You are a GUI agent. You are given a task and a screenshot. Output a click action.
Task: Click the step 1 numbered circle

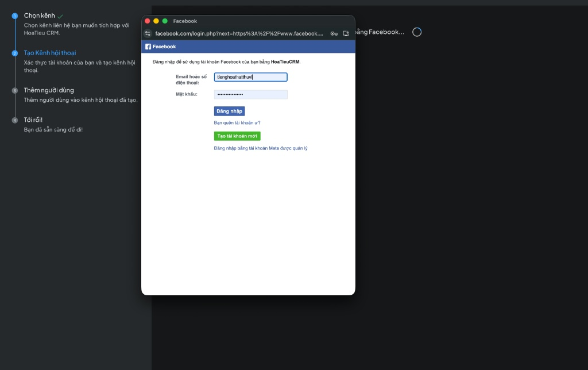[x=15, y=16]
